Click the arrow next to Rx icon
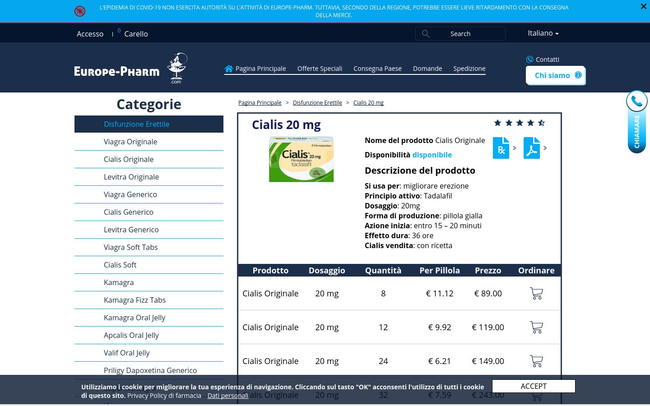This screenshot has height=406, width=650. coord(514,148)
